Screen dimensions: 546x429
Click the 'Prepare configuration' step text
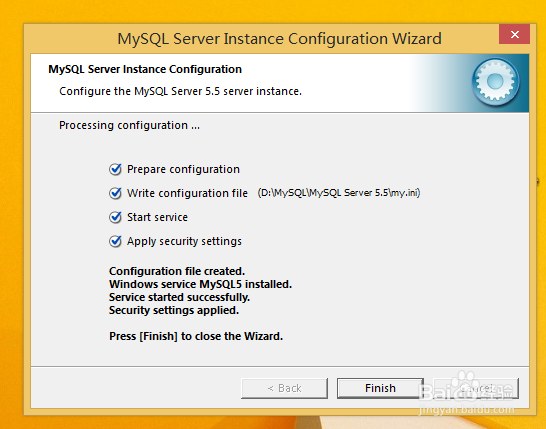(183, 169)
